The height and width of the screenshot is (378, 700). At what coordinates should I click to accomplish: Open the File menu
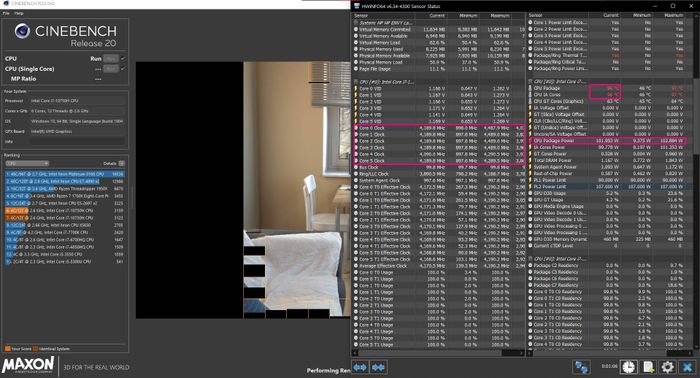6,13
